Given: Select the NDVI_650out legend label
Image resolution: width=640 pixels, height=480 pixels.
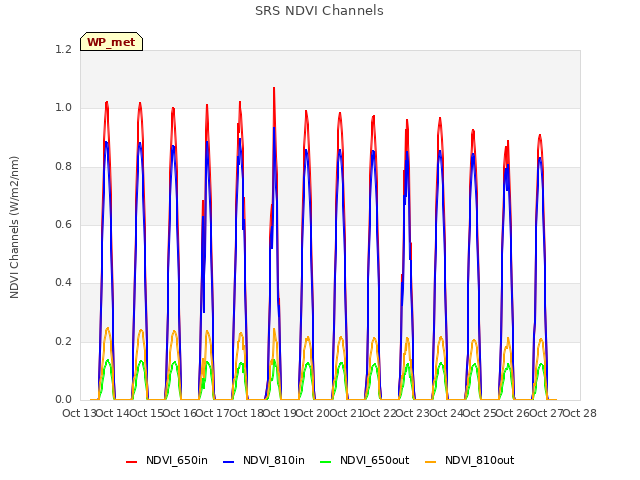Looking at the screenshot, I should (374, 460).
